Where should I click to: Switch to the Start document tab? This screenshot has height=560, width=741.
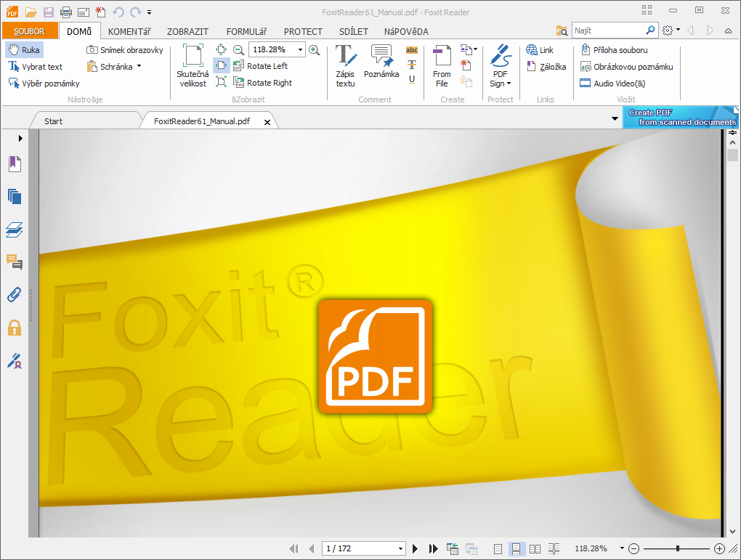[x=54, y=121]
